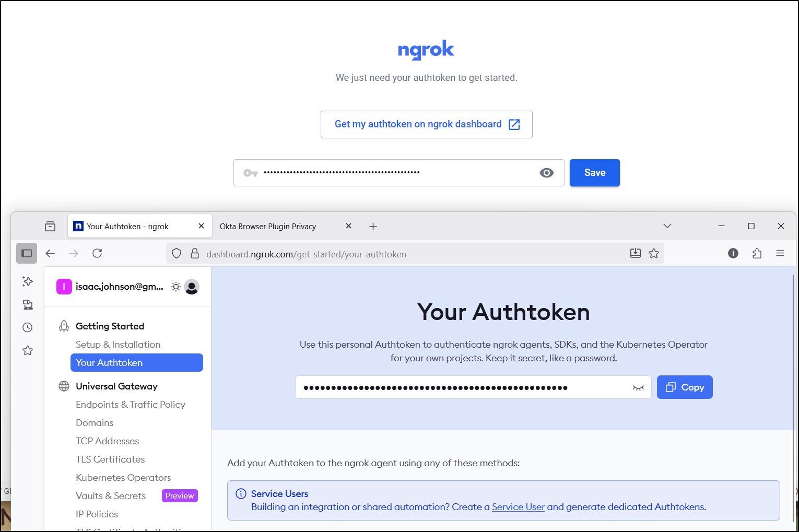Switch to the Okta Browser Plugin Privacy tab
799x532 pixels.
tap(268, 227)
